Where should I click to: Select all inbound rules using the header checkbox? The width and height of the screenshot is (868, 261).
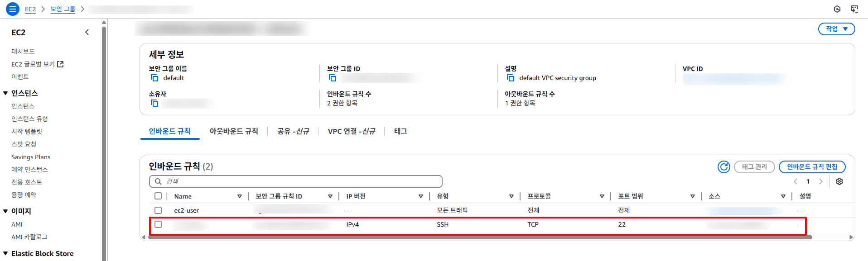tap(158, 196)
